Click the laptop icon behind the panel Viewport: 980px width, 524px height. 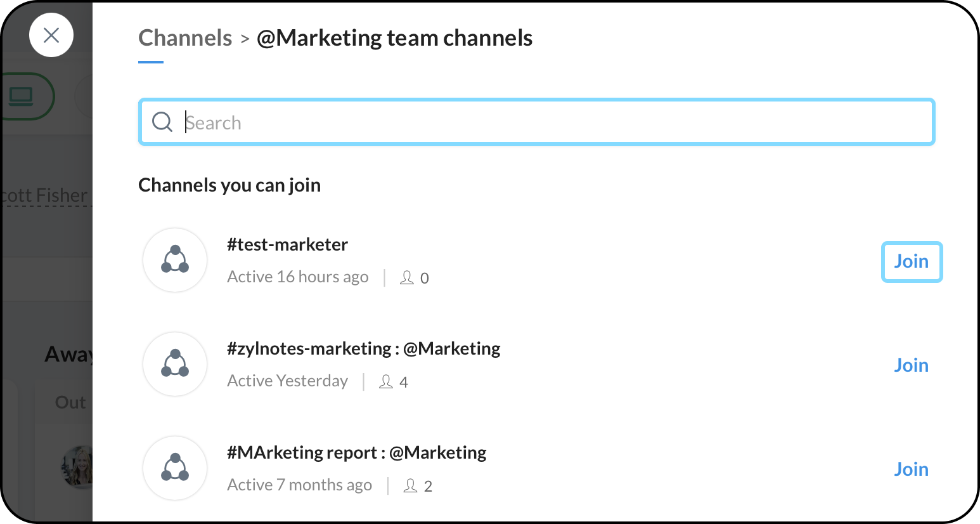(21, 96)
